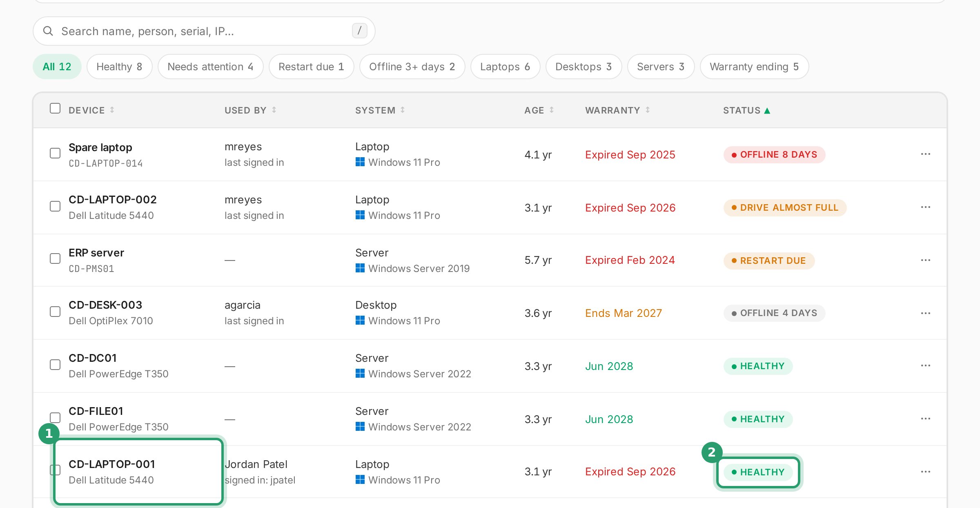Sort the table by Warranty column
The image size is (980, 508).
tap(617, 110)
